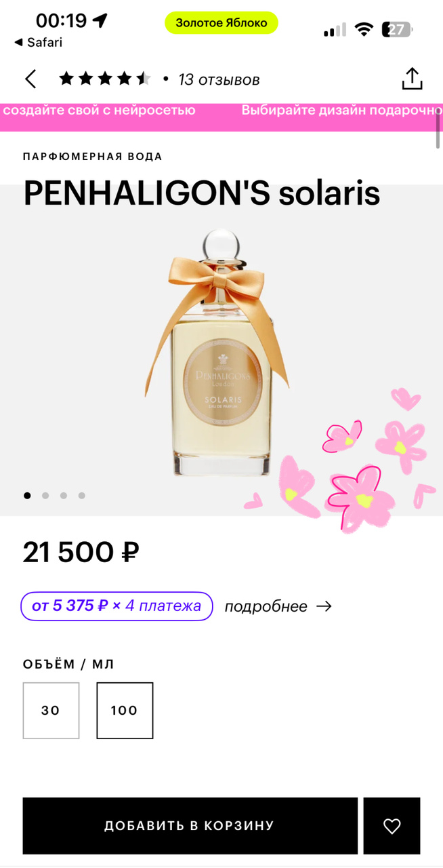Viewport: 443px width, 868px height.
Task: Open the 13 отзывов reviews link
Action: [x=219, y=80]
